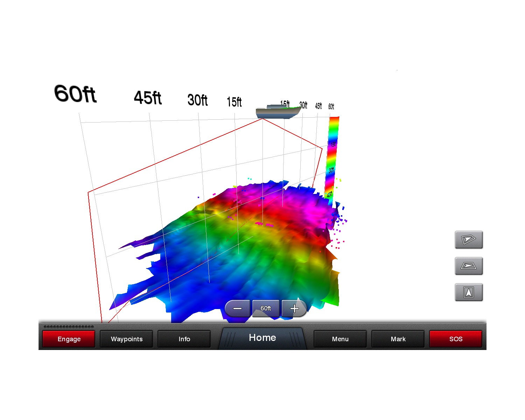Select the angled perspective view preset button
Image resolution: width=525 pixels, height=420 pixels.
469,240
